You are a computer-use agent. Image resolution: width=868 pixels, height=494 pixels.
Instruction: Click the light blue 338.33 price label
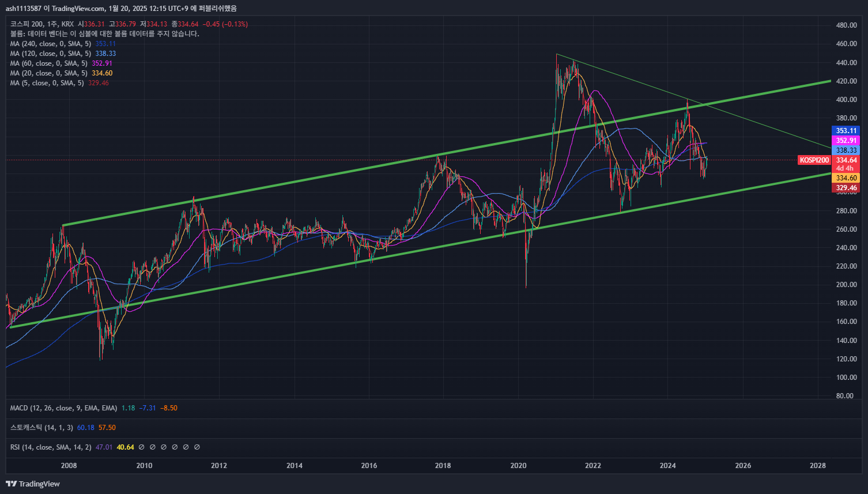(x=846, y=150)
